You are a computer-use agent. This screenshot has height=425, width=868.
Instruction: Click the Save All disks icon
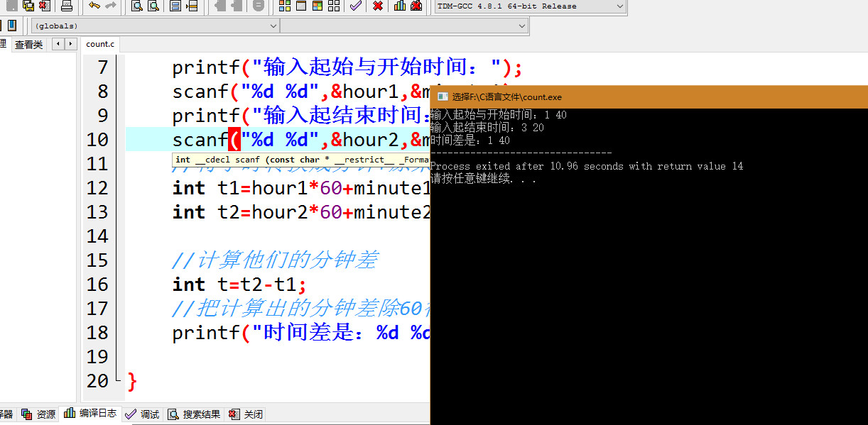tap(28, 6)
